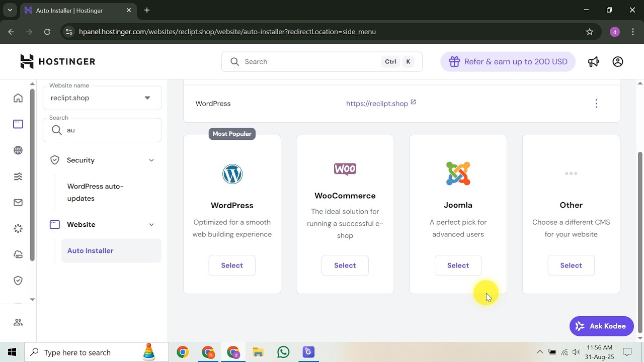Click the sidebar search field containing au
Viewport: 644px width, 362px height.
point(102,130)
